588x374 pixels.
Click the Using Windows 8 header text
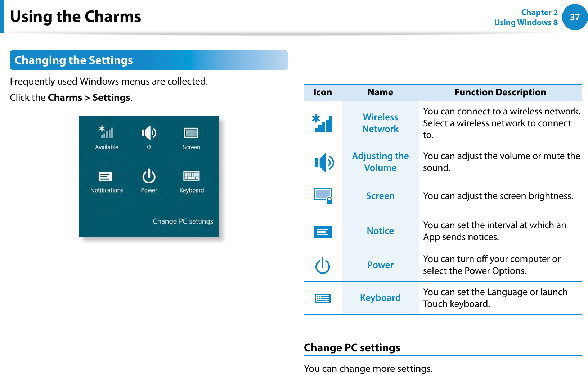(x=526, y=22)
